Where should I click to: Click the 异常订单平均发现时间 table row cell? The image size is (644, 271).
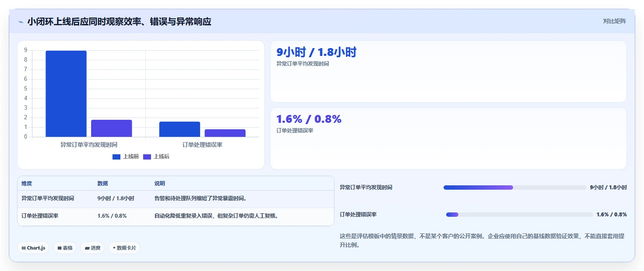[48, 198]
